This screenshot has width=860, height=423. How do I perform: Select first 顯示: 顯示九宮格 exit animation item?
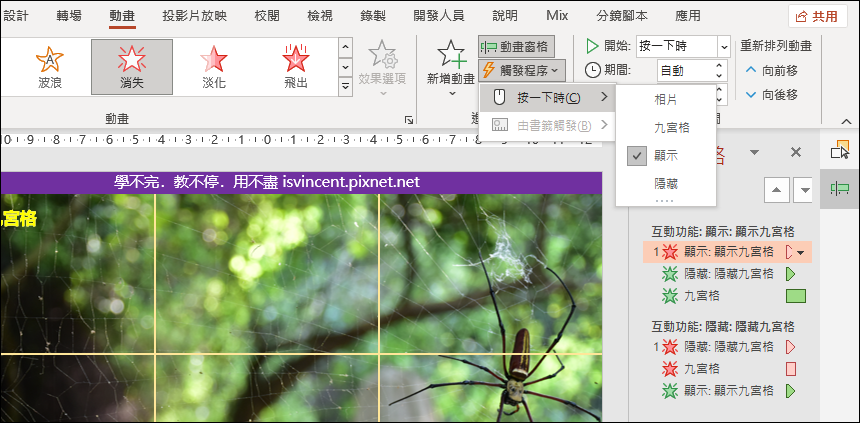coord(727,252)
